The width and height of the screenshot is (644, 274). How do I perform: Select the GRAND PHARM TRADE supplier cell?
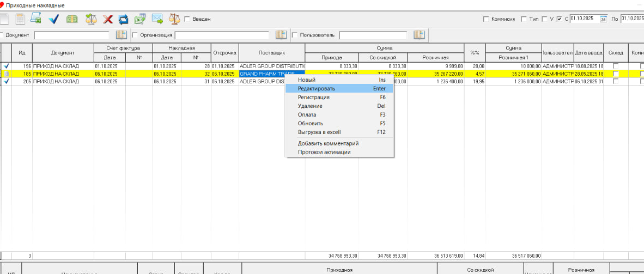pos(272,74)
